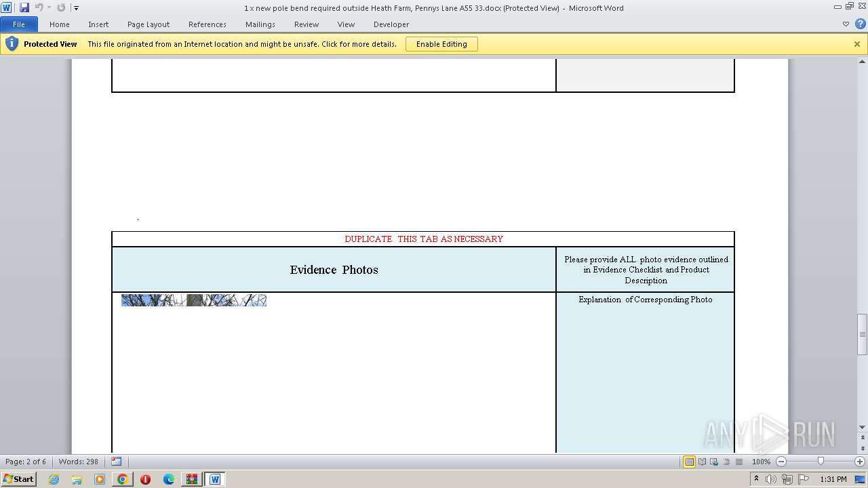Open Internet Explorer from taskbar
Screen dimensions: 868x488
(x=54, y=479)
